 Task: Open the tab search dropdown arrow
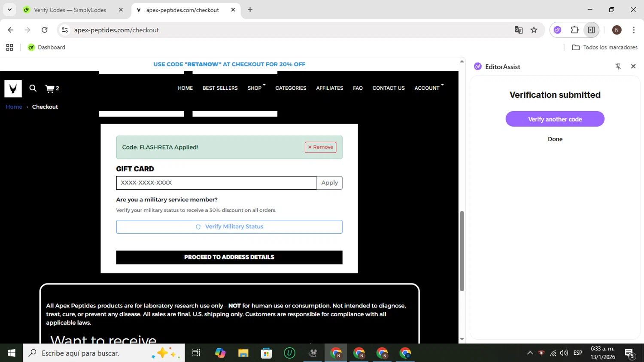click(9, 9)
